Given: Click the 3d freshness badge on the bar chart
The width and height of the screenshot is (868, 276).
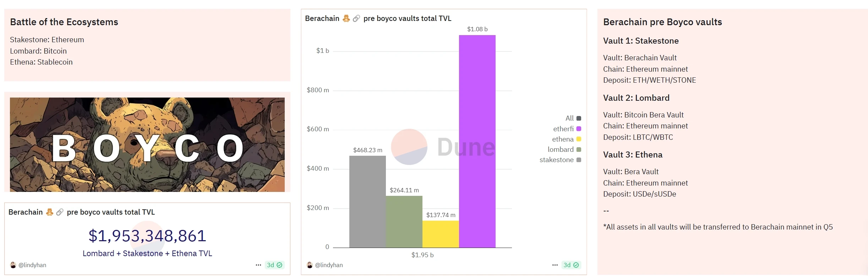Looking at the screenshot, I should click(571, 265).
